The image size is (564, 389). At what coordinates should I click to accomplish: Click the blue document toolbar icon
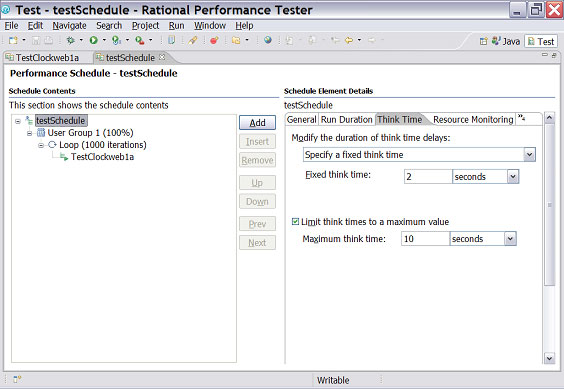[x=172, y=40]
